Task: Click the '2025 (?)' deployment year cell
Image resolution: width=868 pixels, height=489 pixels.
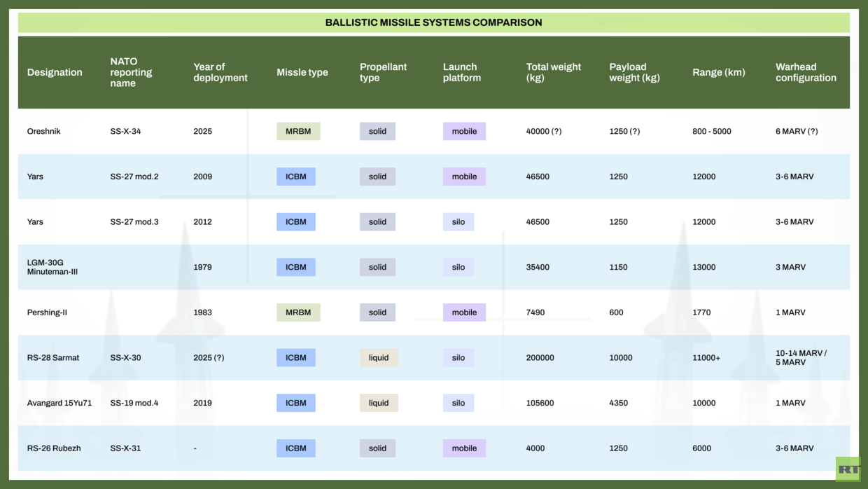Action: pyautogui.click(x=209, y=357)
